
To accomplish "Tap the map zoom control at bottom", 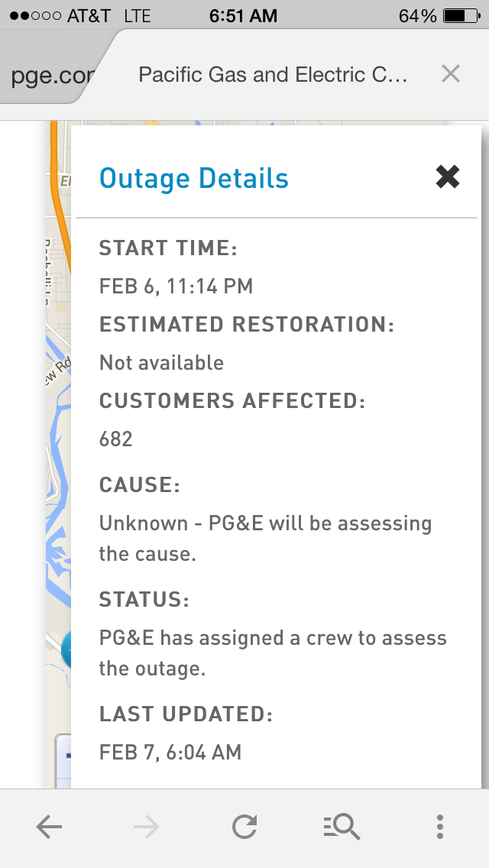I will tap(63, 759).
